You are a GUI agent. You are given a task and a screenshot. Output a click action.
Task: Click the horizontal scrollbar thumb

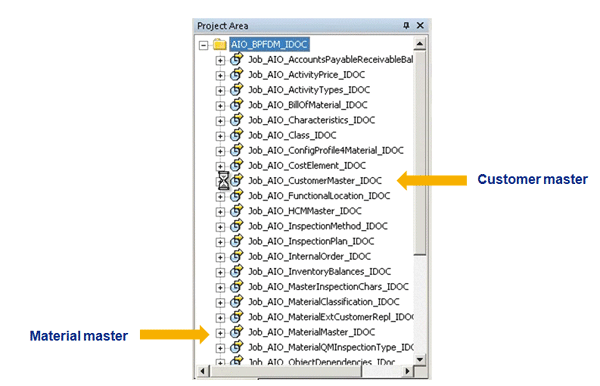(x=286, y=371)
